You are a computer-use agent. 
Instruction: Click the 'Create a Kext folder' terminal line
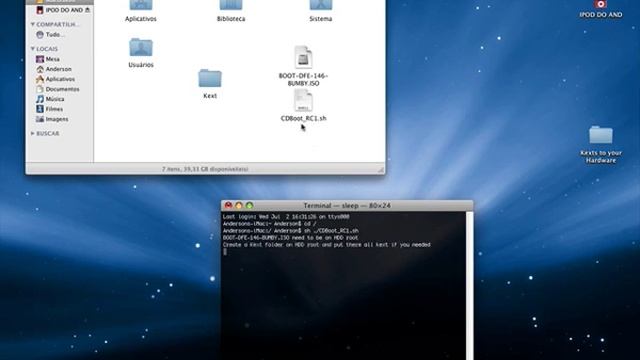tap(327, 244)
